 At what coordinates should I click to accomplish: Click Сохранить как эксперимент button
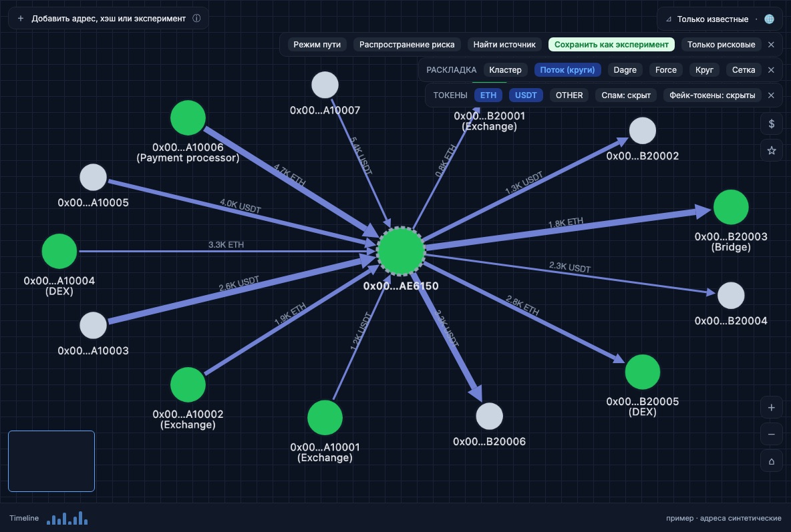point(611,44)
